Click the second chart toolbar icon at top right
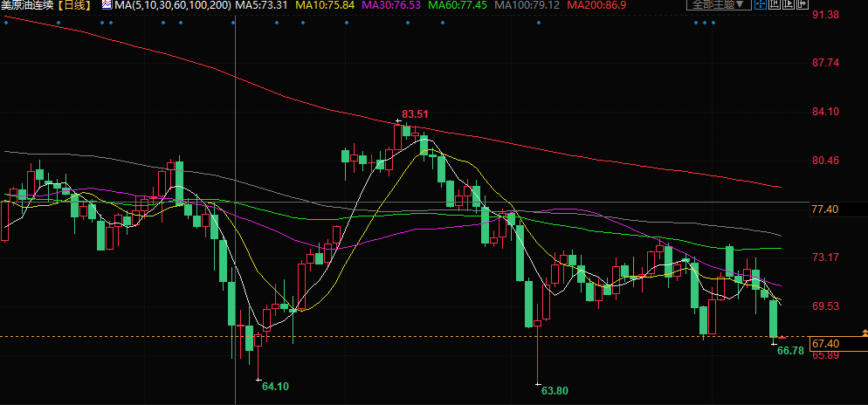The width and height of the screenshot is (868, 405). point(774,4)
